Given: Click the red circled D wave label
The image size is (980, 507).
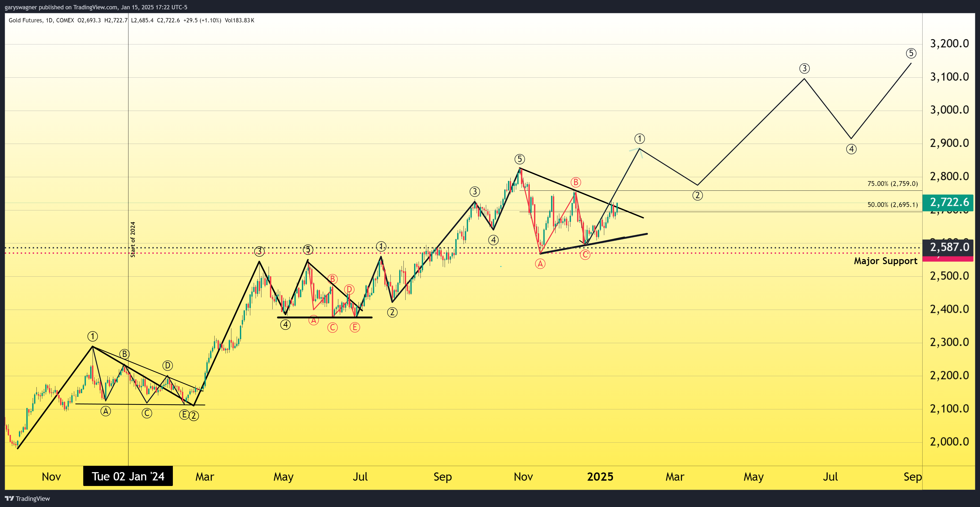Looking at the screenshot, I should 349,289.
